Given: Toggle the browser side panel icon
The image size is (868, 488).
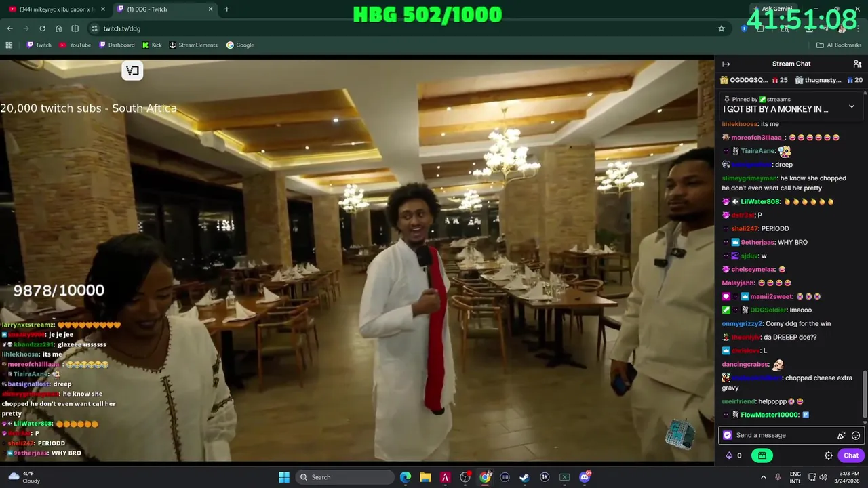Looking at the screenshot, I should coord(75,28).
